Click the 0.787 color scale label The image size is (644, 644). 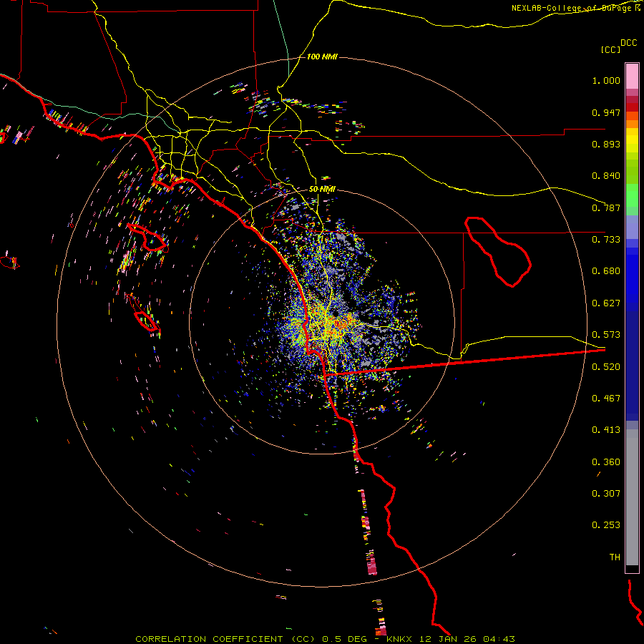pos(606,208)
